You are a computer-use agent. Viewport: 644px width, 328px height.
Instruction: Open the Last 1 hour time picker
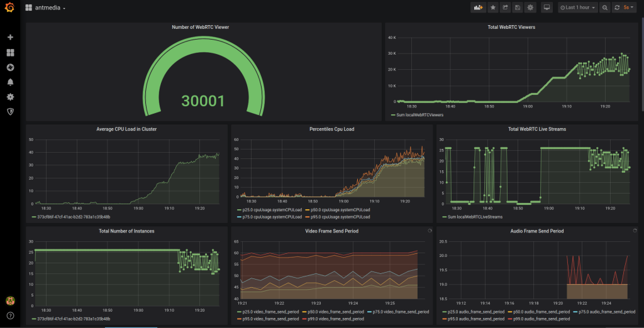577,8
